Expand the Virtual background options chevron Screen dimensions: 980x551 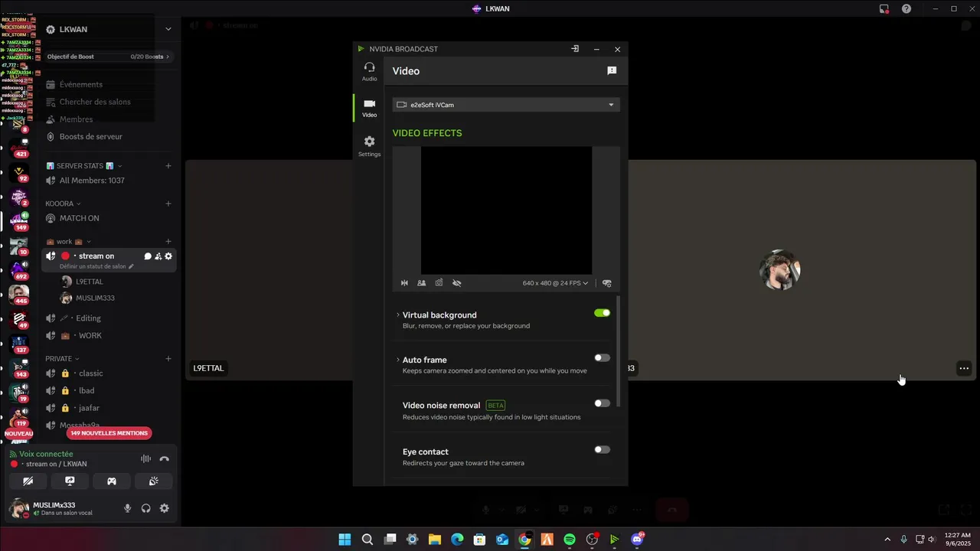pyautogui.click(x=398, y=315)
